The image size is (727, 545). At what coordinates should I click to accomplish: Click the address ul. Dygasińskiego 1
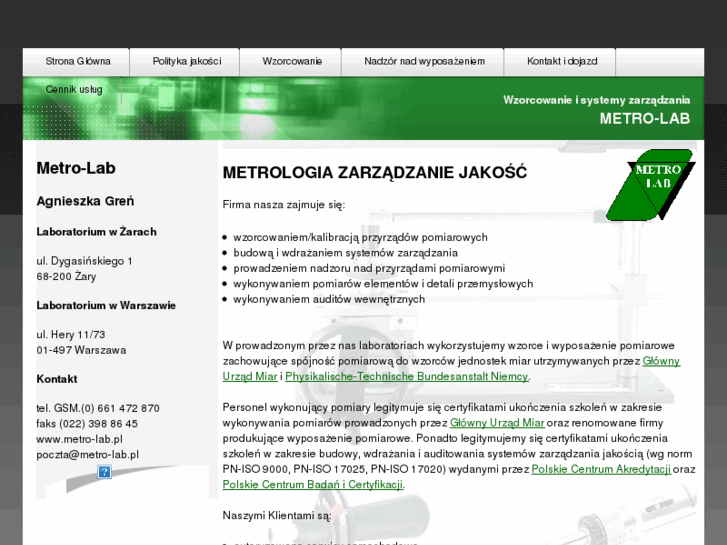(84, 261)
